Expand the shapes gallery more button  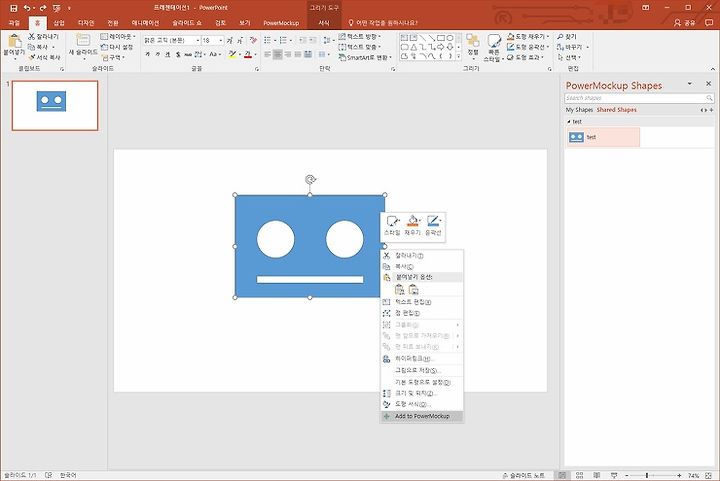458,56
